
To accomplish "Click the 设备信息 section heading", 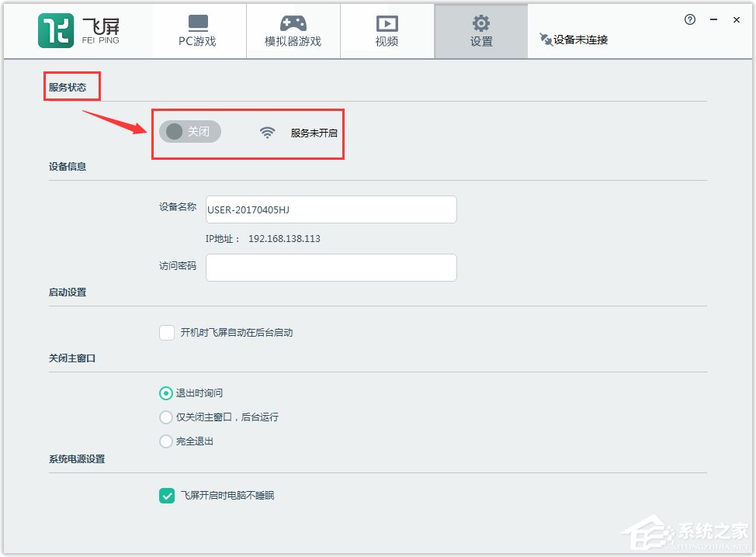I will (68, 167).
